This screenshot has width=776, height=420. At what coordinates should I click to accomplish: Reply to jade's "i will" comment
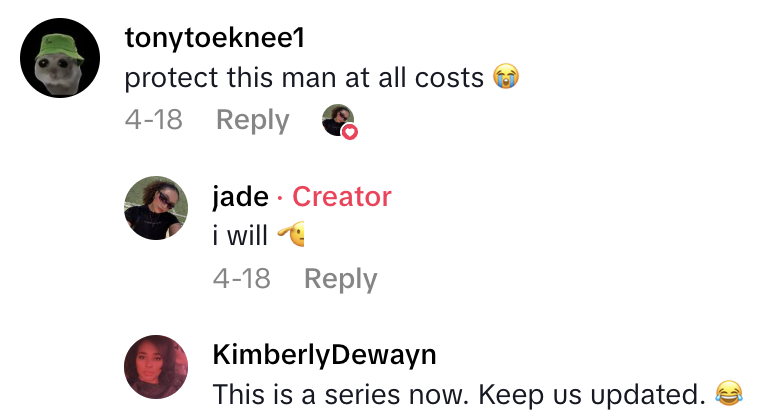340,279
